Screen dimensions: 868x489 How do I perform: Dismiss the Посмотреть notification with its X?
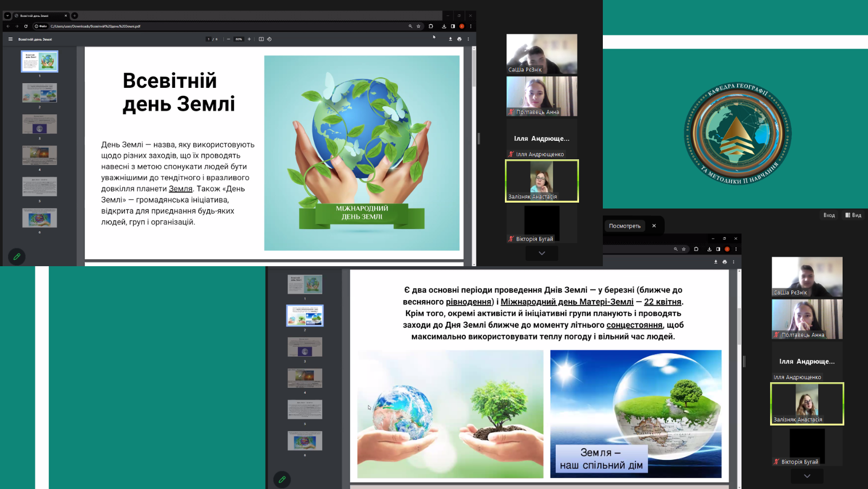654,226
